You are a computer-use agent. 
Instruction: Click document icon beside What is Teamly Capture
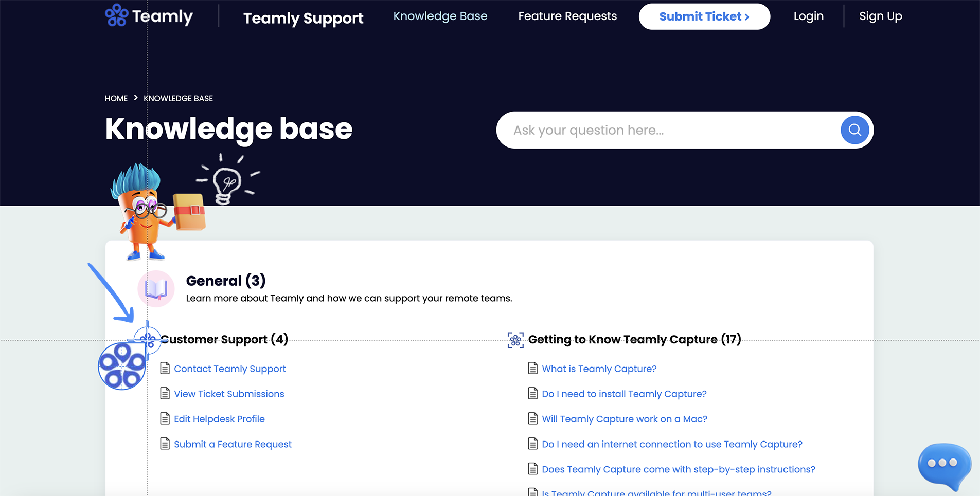(533, 368)
